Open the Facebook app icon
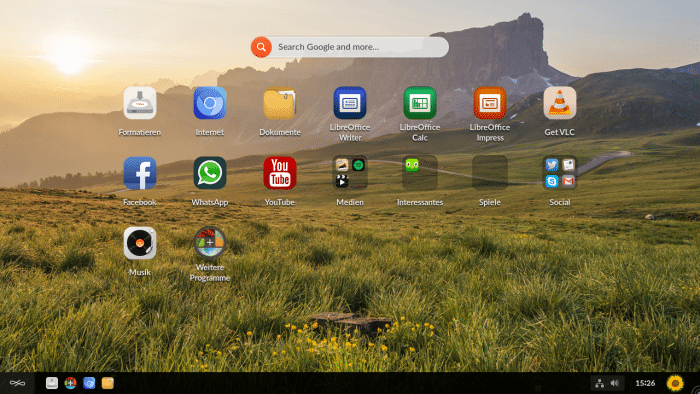The image size is (700, 394). [140, 173]
